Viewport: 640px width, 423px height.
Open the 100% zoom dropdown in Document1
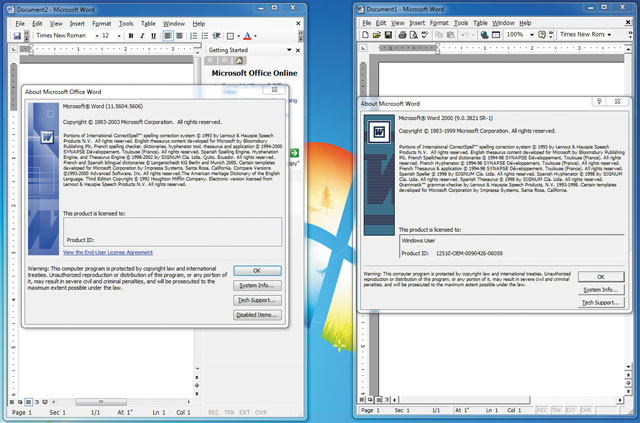click(532, 35)
